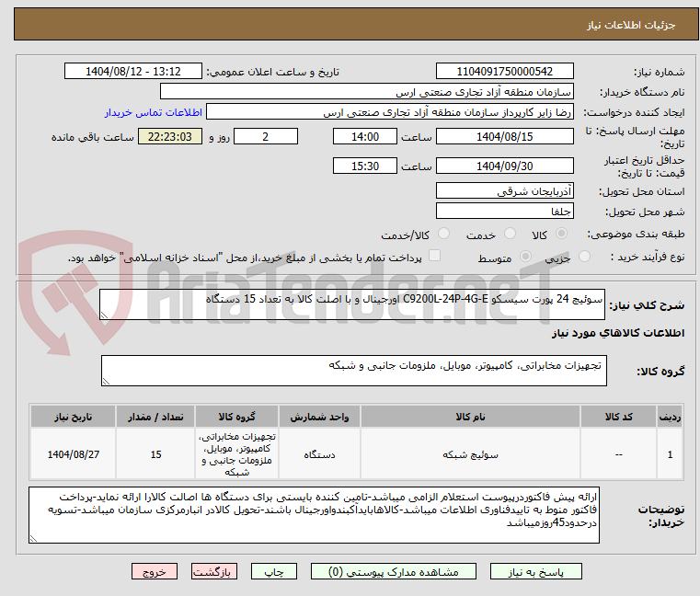Select the کالا radio button

pos(562,234)
